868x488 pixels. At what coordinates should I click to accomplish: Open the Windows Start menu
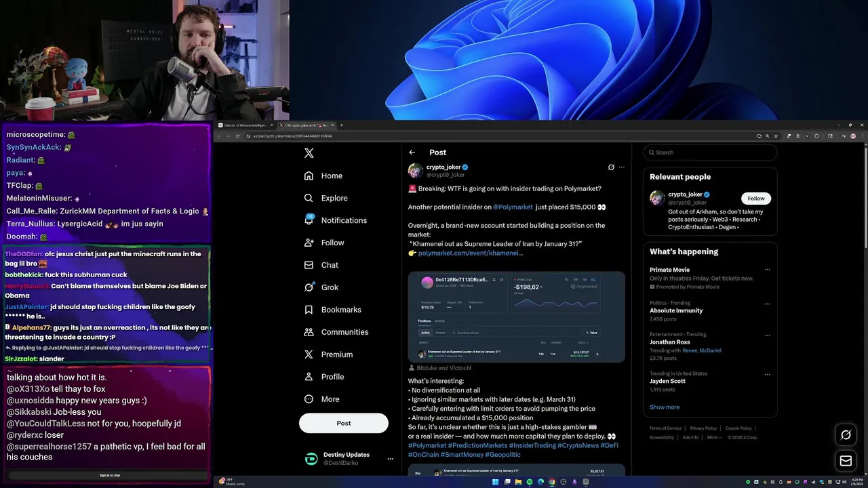pos(496,482)
